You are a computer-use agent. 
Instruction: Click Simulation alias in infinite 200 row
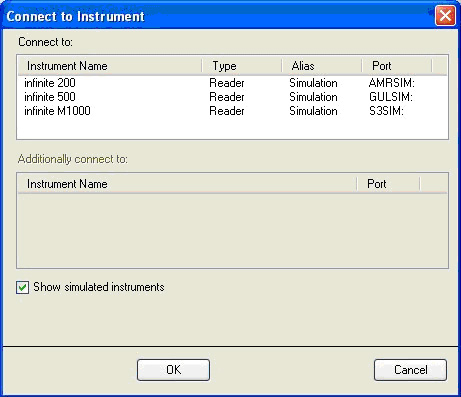313,83
